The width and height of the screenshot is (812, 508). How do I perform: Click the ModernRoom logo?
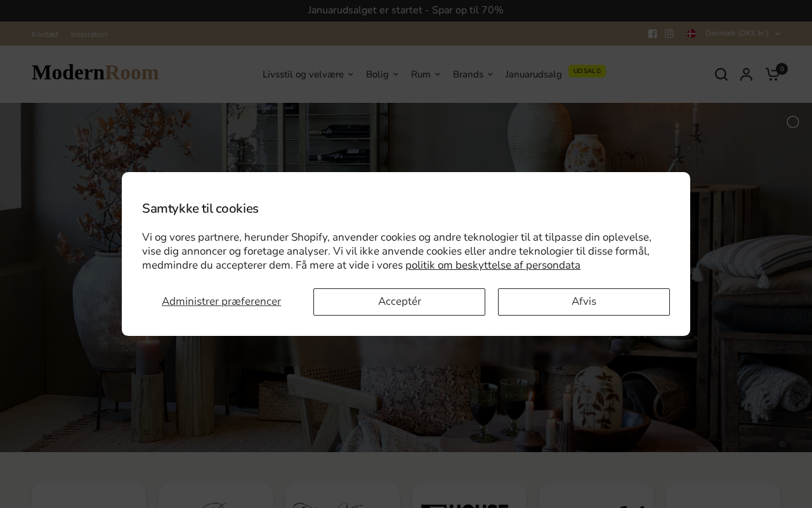point(95,73)
